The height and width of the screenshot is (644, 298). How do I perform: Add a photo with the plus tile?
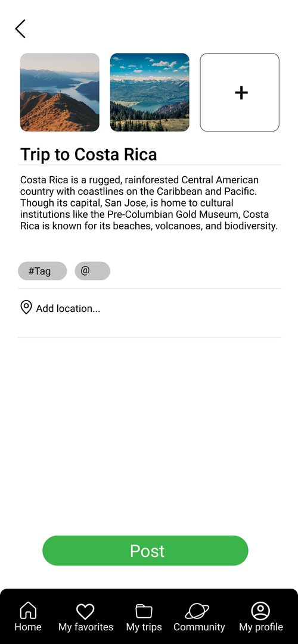[x=240, y=92]
